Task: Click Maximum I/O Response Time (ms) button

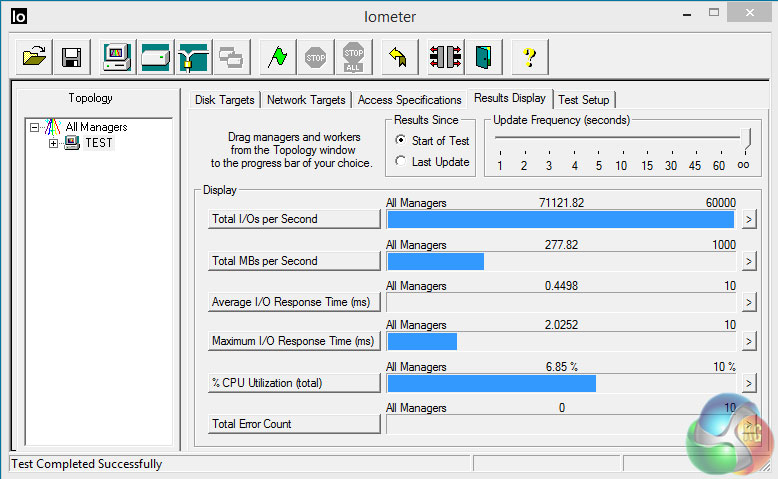Action: point(294,342)
